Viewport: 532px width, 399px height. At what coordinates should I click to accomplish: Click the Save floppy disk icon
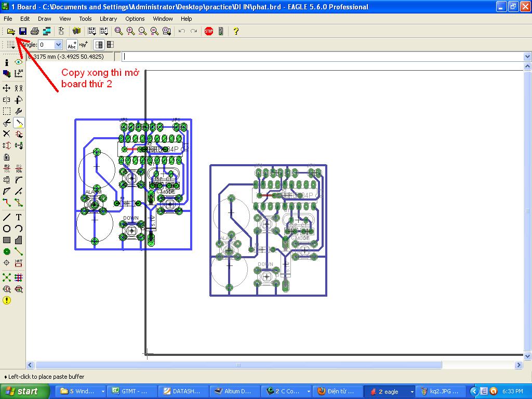(x=23, y=31)
